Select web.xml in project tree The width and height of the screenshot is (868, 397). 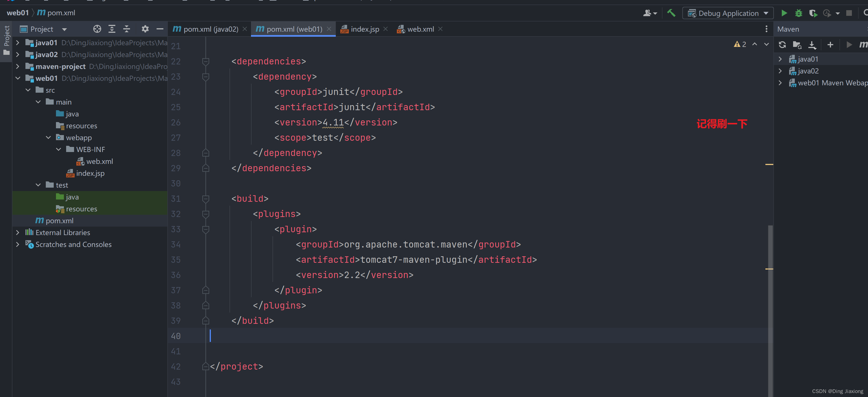point(95,161)
